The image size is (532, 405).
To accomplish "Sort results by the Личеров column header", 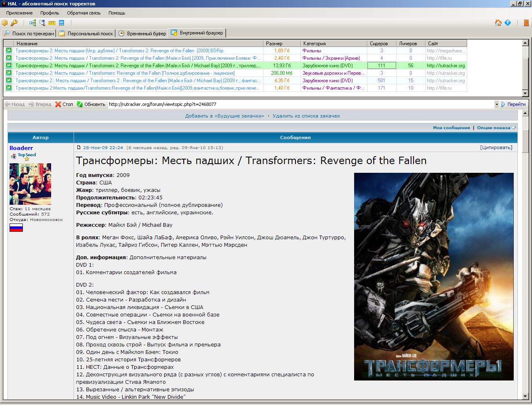I will [411, 43].
